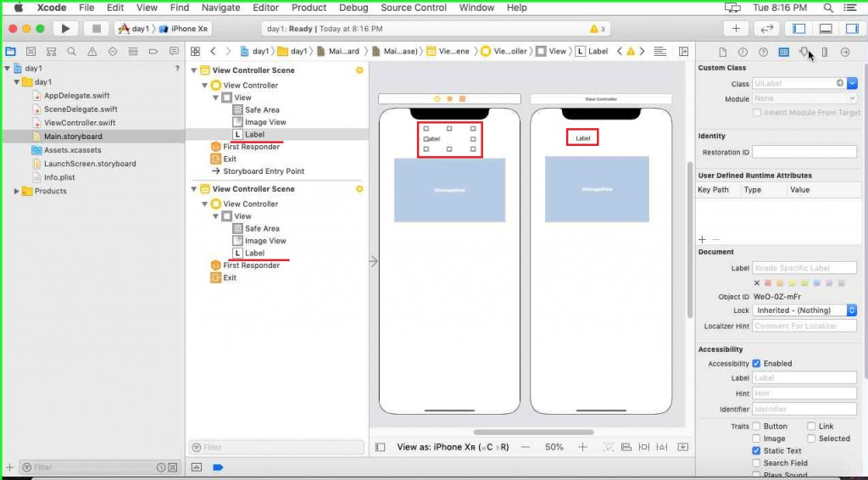The height and width of the screenshot is (480, 868).
Task: Open Resolve Auto Layout Issues button
Action: point(662,447)
